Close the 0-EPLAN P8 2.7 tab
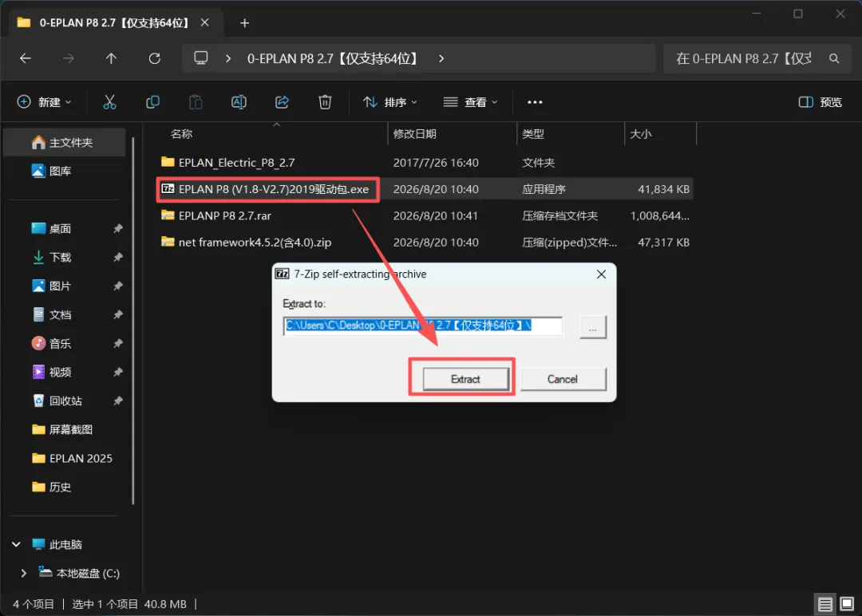Screen dimensions: 862x616 [x=204, y=22]
